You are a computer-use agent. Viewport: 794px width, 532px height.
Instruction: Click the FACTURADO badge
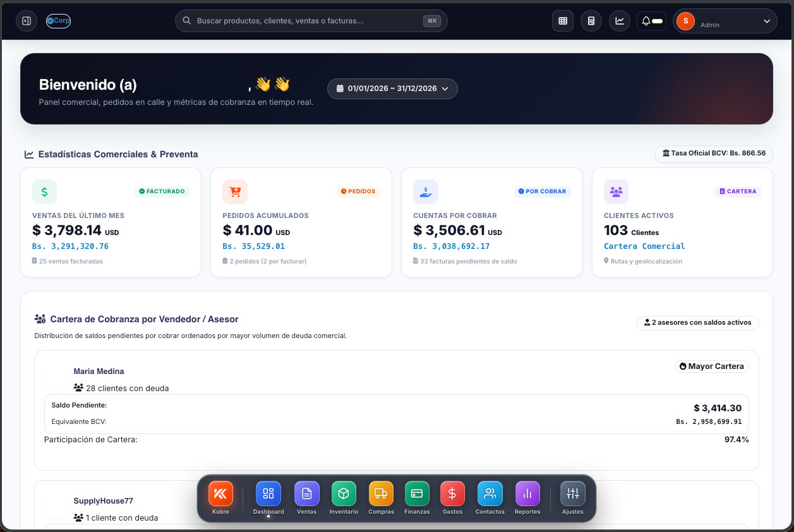click(162, 191)
